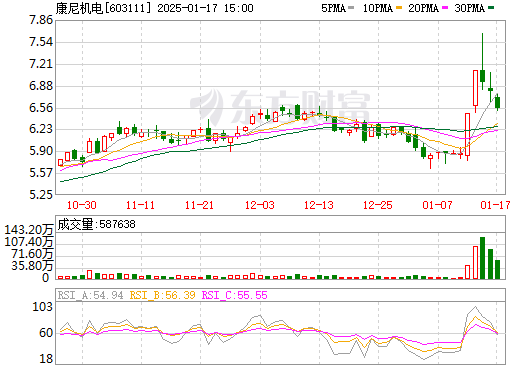Click the 5.57 price axis label

(x=41, y=173)
